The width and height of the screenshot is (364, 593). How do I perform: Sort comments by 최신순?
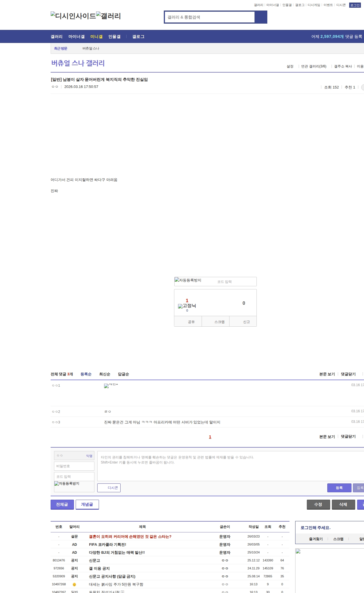pyautogui.click(x=105, y=374)
